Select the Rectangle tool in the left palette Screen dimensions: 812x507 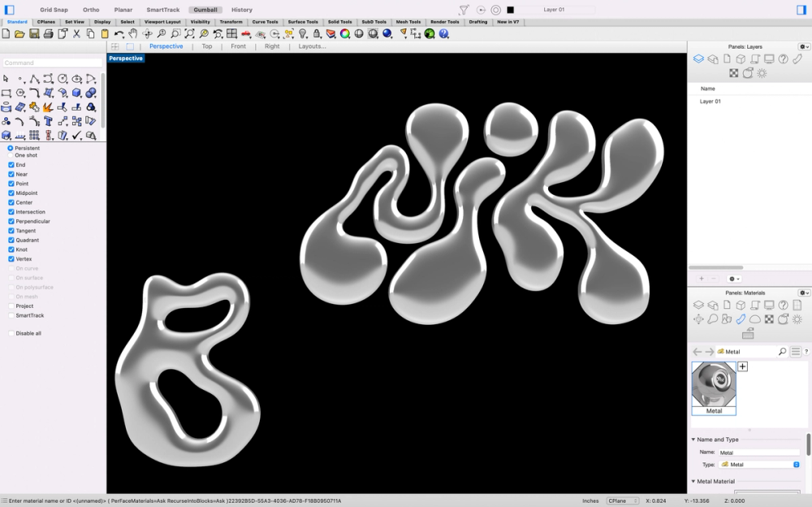6,93
